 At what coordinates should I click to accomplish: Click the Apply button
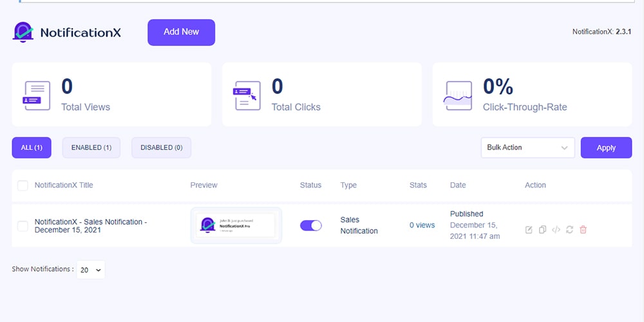pyautogui.click(x=606, y=147)
